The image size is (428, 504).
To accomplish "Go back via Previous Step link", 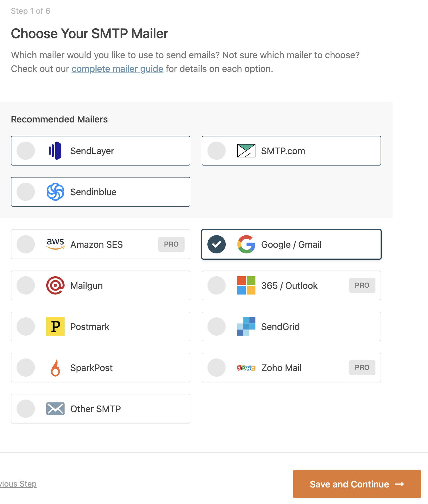I will click(x=18, y=484).
